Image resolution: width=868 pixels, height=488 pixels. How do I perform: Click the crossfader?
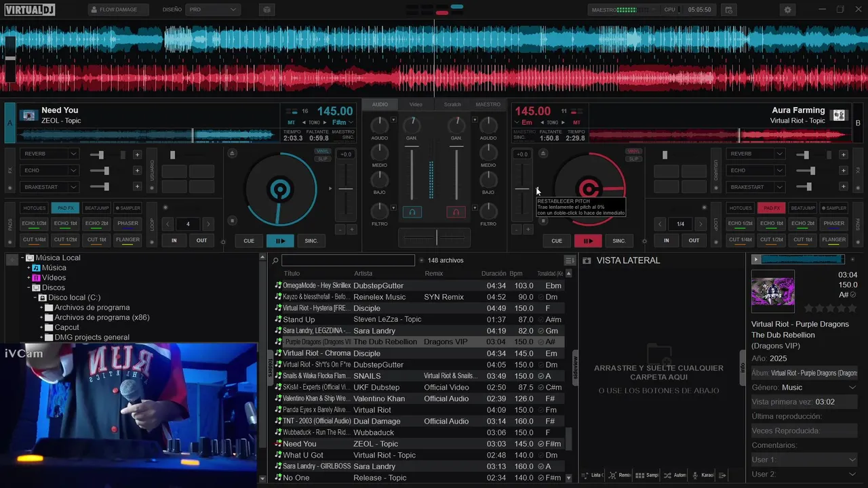click(x=434, y=237)
